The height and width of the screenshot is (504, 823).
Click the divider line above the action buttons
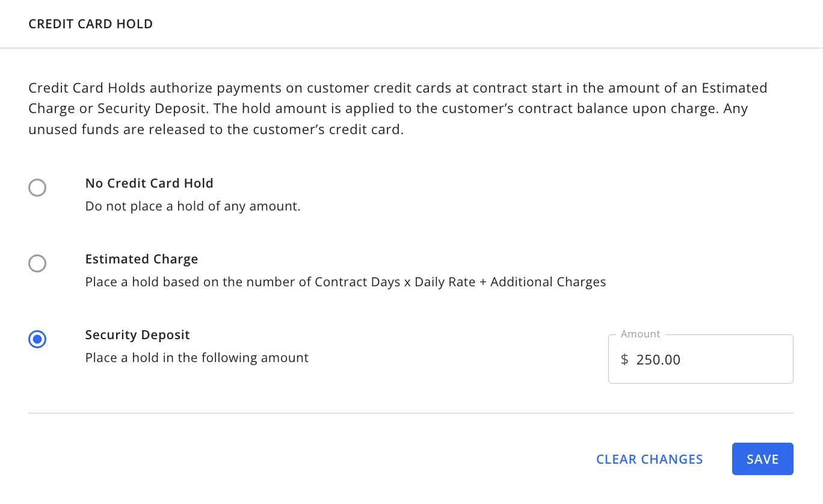coord(411,413)
